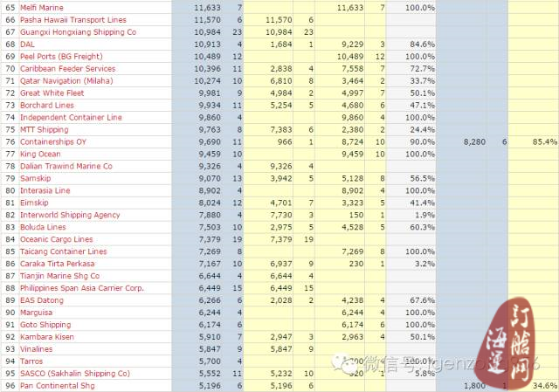The image size is (559, 392).
Task: Click the 56.5% value for Samskip
Action: (422, 178)
